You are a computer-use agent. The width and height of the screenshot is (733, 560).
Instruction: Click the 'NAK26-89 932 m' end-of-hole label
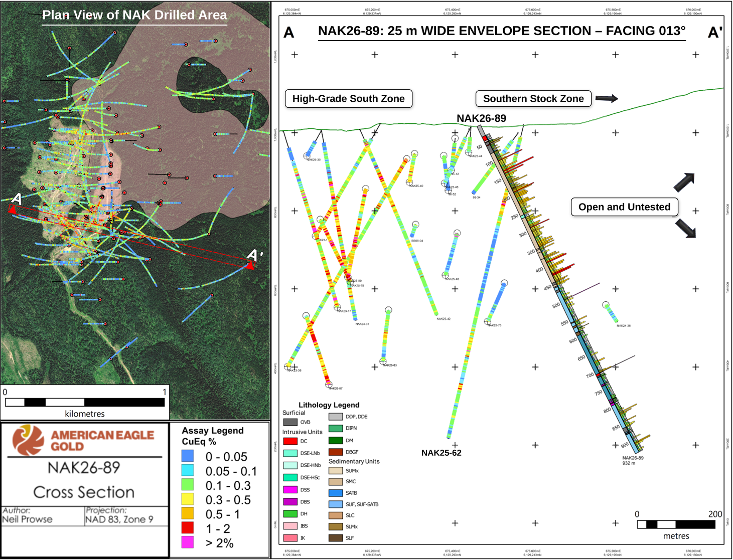coord(633,460)
